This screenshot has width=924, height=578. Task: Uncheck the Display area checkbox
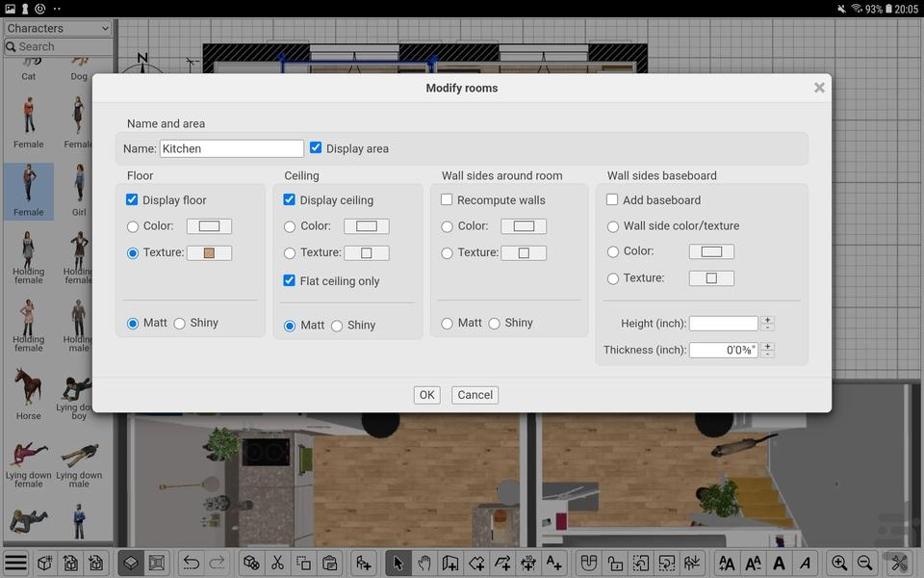(x=316, y=148)
